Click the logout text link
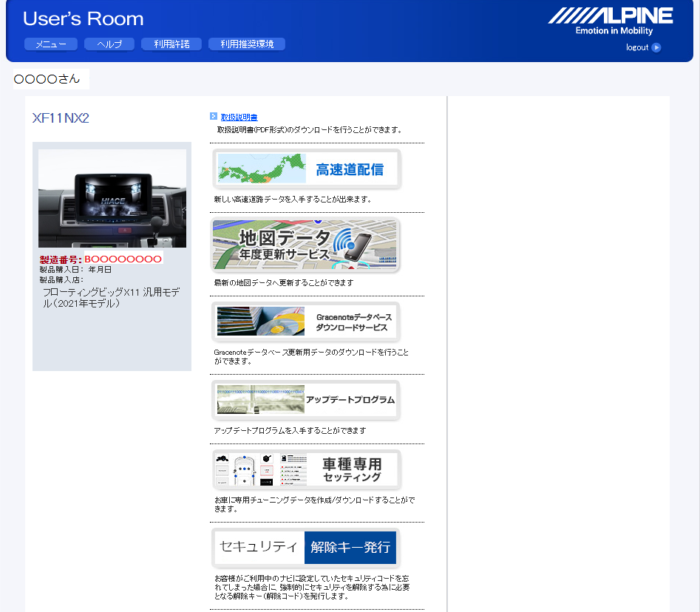The height and width of the screenshot is (612, 700). coord(637,47)
